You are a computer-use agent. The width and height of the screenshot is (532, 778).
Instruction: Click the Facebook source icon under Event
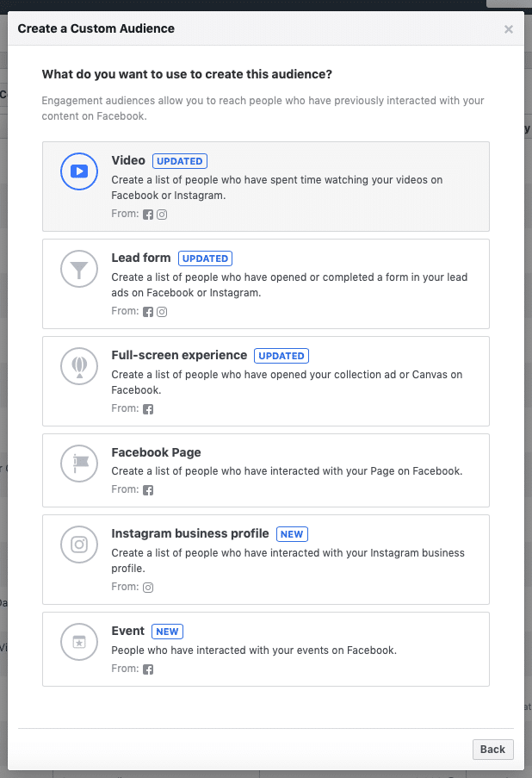148,669
